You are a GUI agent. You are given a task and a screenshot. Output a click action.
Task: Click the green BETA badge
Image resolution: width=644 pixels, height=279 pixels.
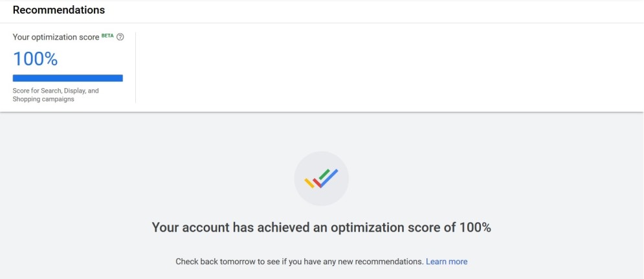coord(108,36)
